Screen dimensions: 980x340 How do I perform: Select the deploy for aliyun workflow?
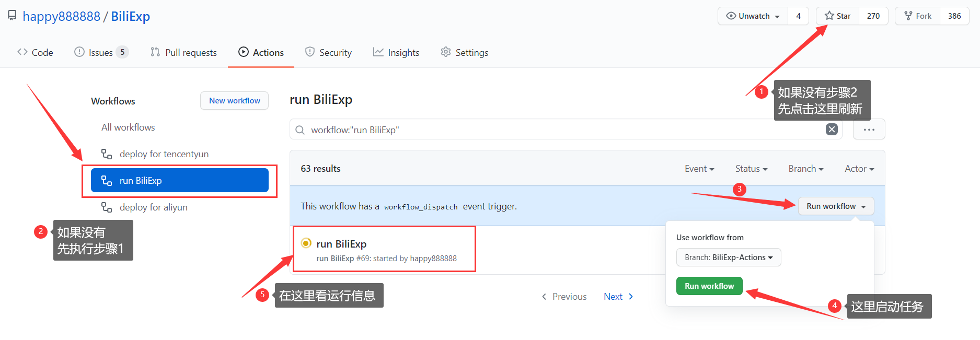pos(144,207)
